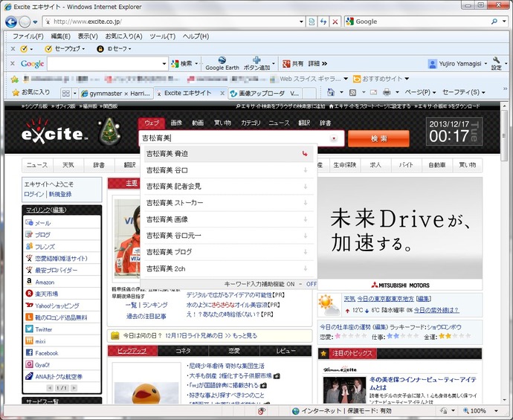The width and height of the screenshot is (513, 420).
Task: Open 楽天市場 link in sidebar
Action: click(x=46, y=294)
